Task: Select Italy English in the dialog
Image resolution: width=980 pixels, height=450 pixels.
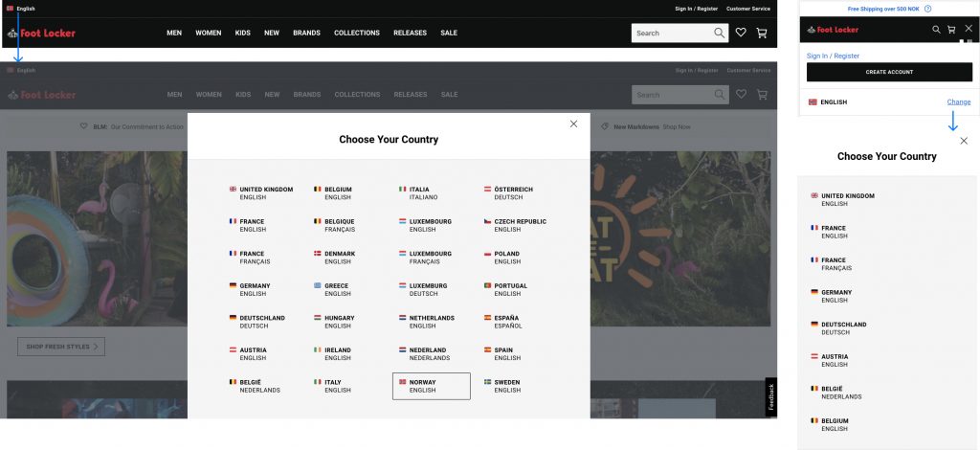Action: coord(332,386)
